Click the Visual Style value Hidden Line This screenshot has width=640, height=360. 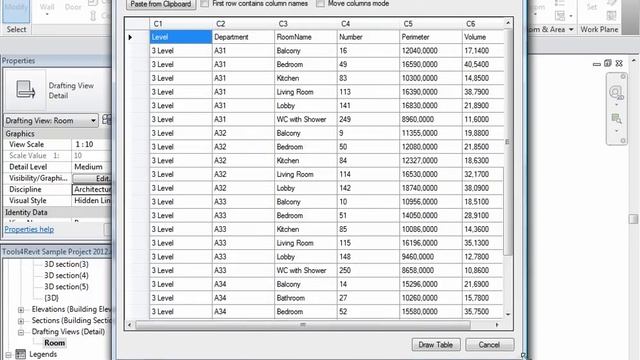(92, 201)
